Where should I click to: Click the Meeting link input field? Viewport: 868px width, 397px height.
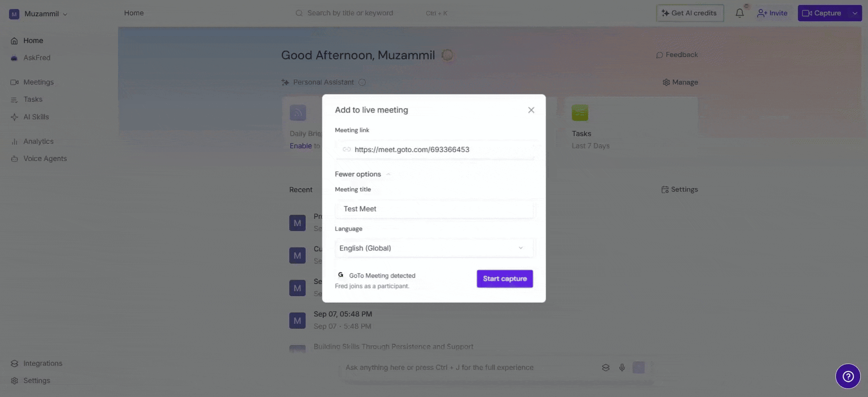tap(434, 150)
